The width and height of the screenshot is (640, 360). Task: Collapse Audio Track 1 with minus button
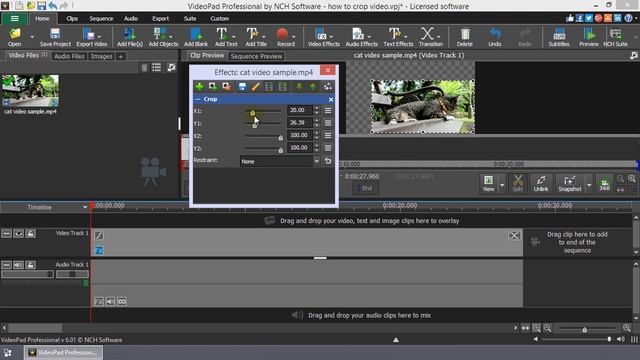(x=7, y=265)
